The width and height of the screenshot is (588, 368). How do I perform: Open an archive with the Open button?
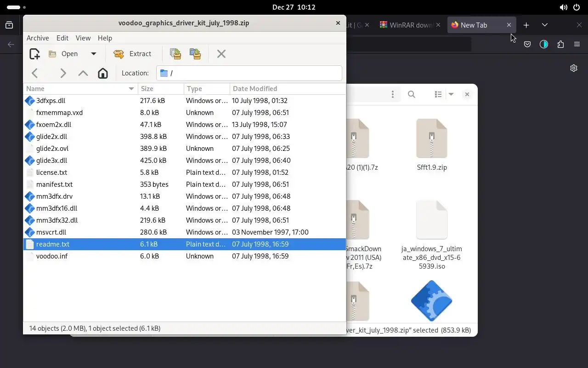pos(63,54)
